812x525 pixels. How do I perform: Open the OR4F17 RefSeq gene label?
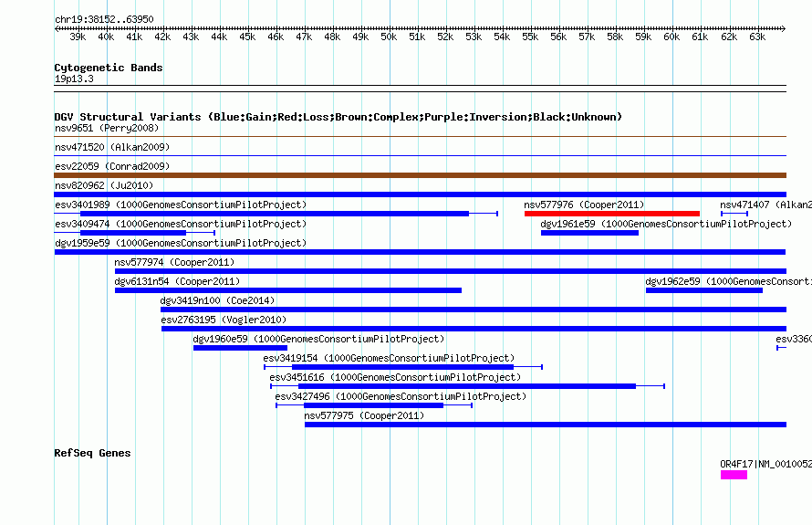click(765, 464)
